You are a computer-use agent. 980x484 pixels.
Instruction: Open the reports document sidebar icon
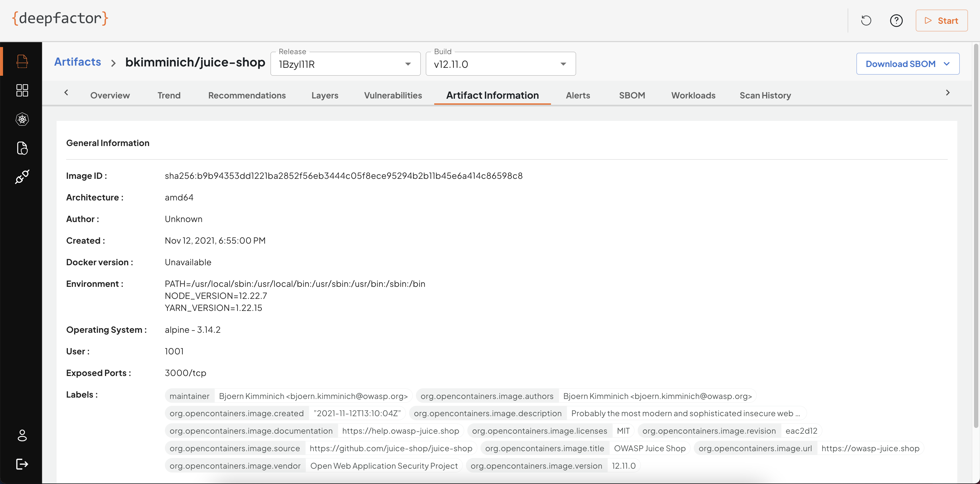click(22, 148)
